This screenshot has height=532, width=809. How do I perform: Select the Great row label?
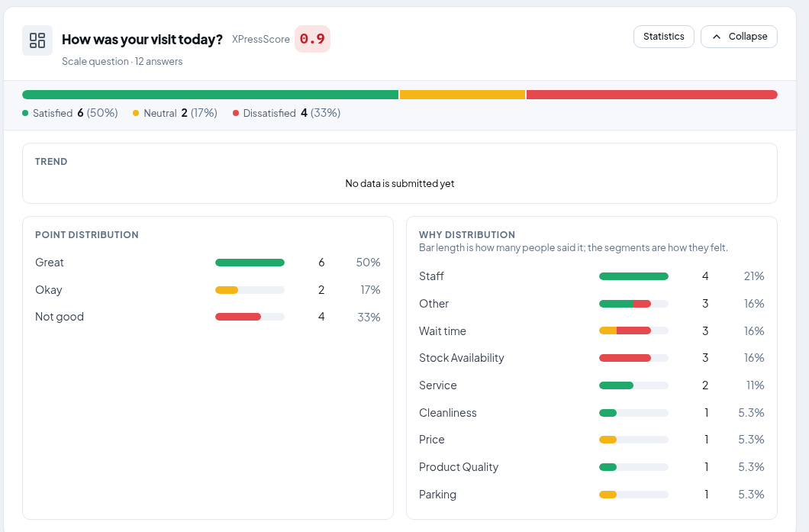50,263
